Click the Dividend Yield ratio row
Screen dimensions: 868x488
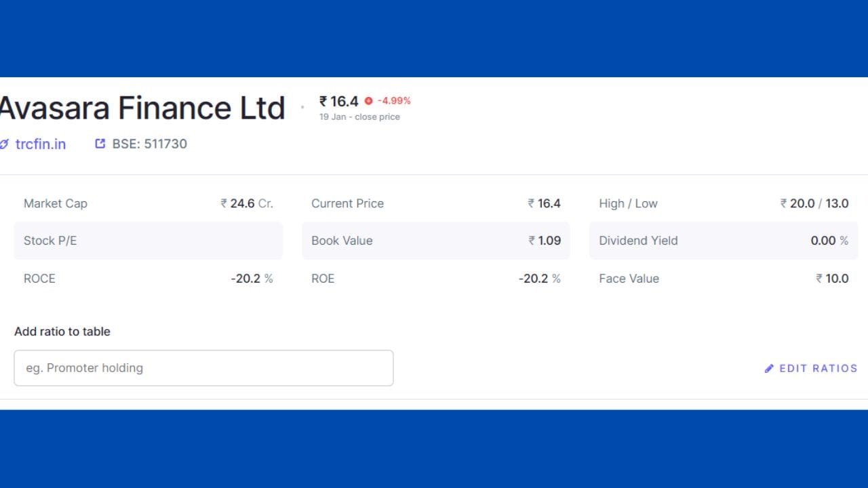(x=723, y=241)
